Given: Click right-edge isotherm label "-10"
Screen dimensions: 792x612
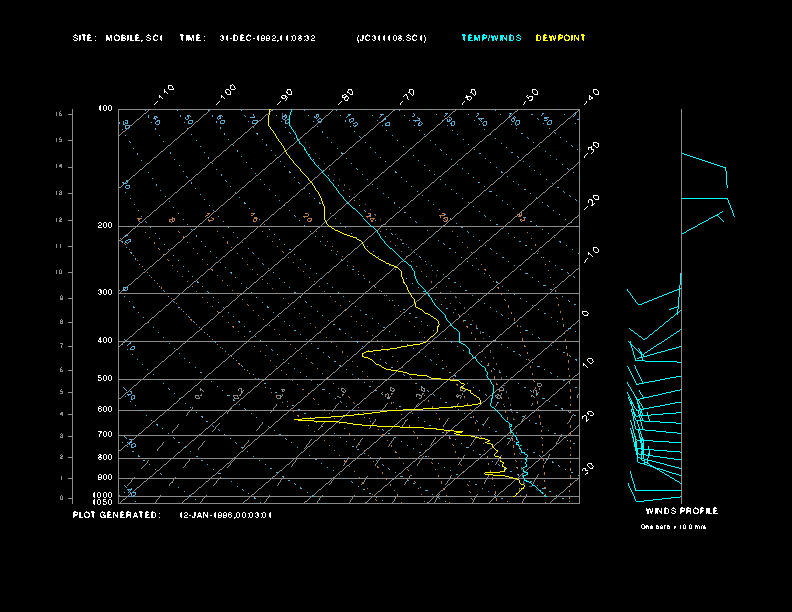Looking at the screenshot, I should pos(592,255).
